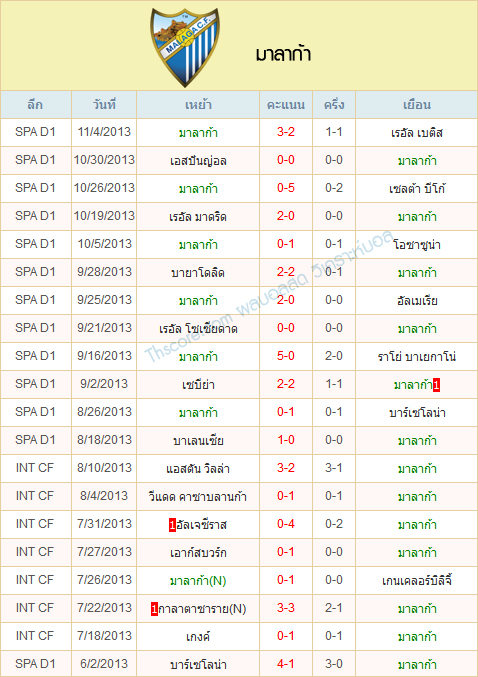Click score 5-0 against ราโย่ บาเยกาโน่
478x677 pixels.
click(286, 356)
